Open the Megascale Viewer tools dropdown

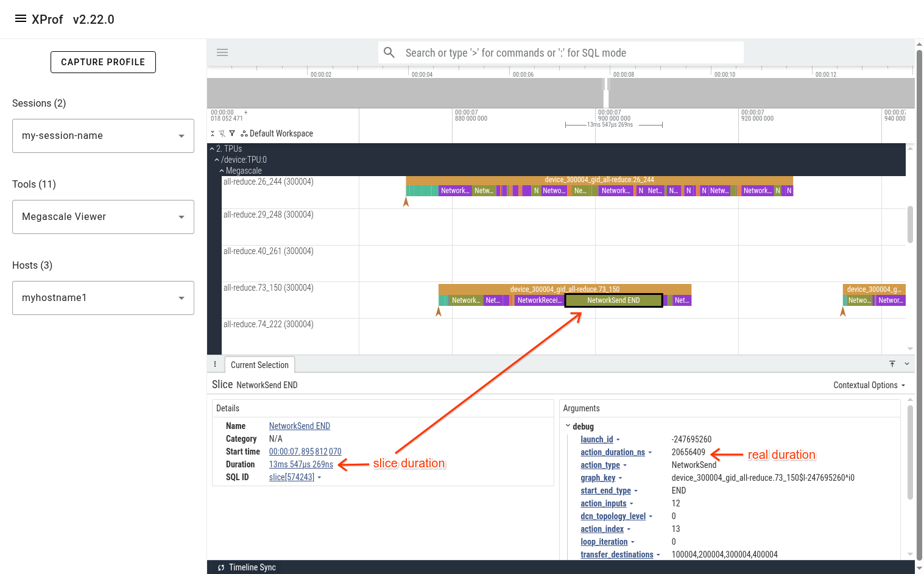click(102, 216)
